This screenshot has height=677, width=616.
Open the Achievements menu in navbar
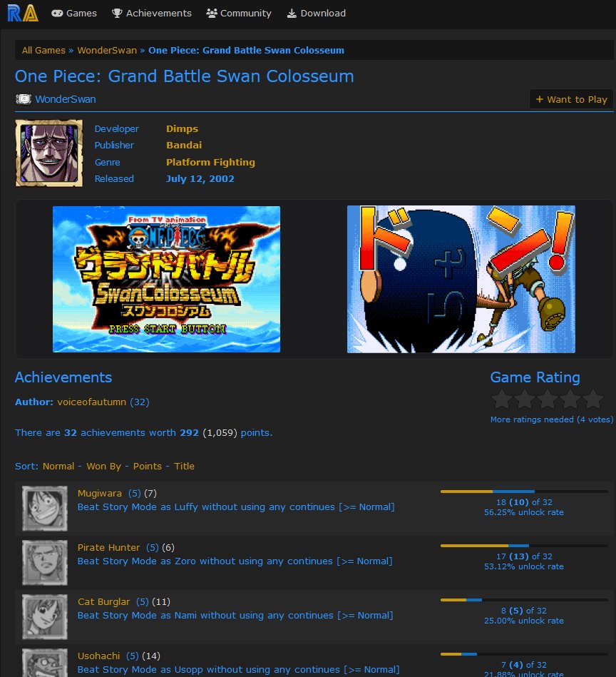pos(151,14)
